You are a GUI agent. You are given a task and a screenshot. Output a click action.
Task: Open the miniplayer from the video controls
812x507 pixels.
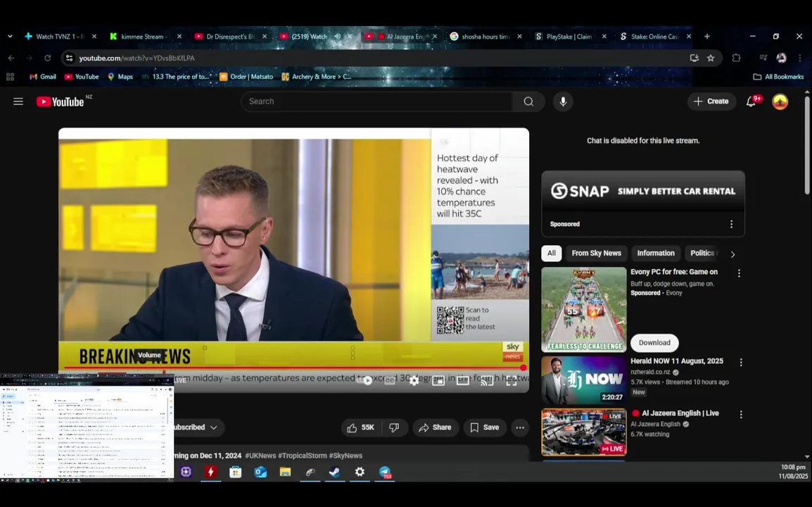coord(438,381)
